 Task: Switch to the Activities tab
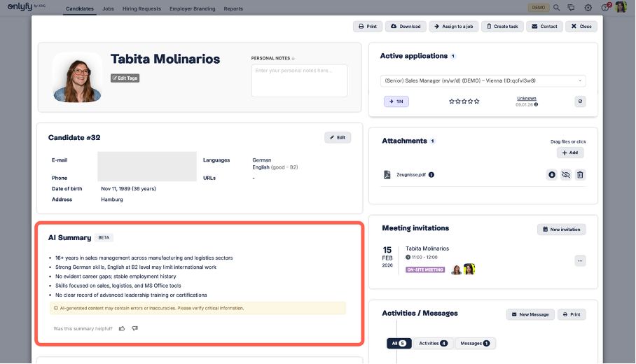[433, 343]
